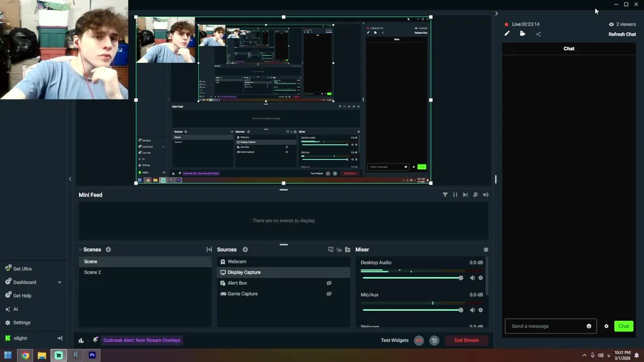Open the Get Help menu item
644x362 pixels.
[x=22, y=296]
